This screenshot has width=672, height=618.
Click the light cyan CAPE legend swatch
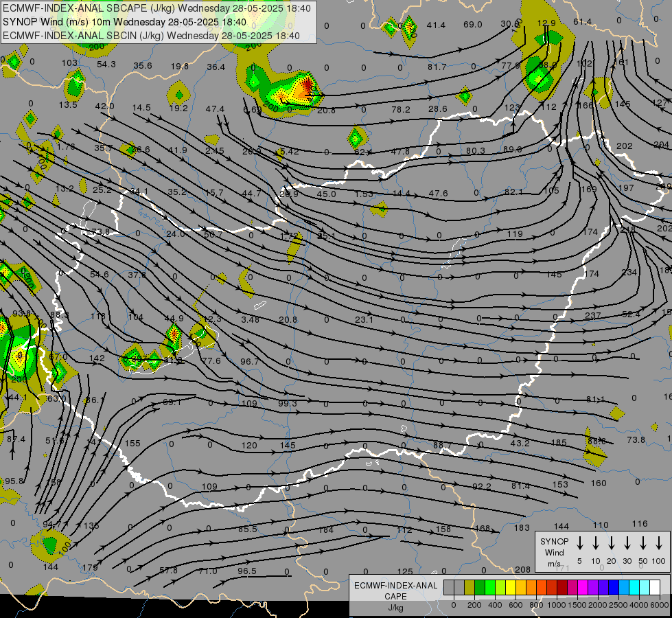tap(644, 588)
